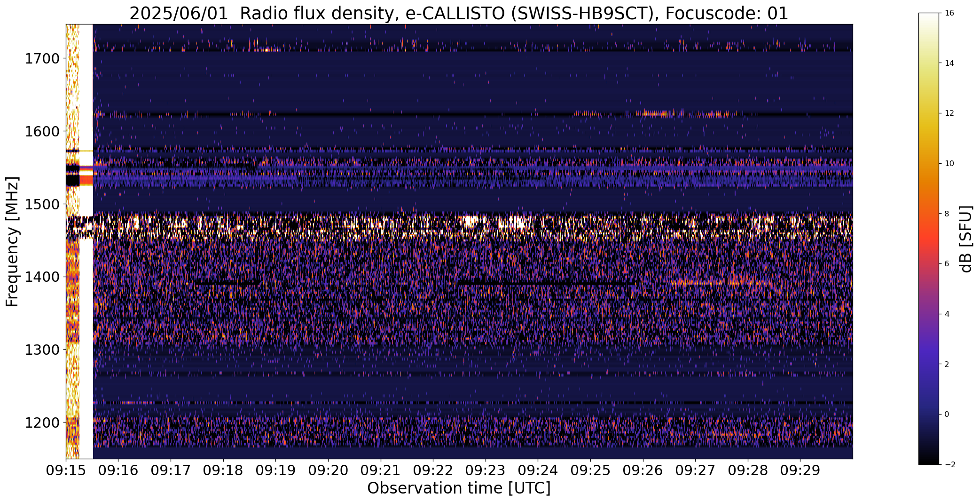The height and width of the screenshot is (502, 980).
Task: Click the 09:15 time tick label
Action: point(66,470)
